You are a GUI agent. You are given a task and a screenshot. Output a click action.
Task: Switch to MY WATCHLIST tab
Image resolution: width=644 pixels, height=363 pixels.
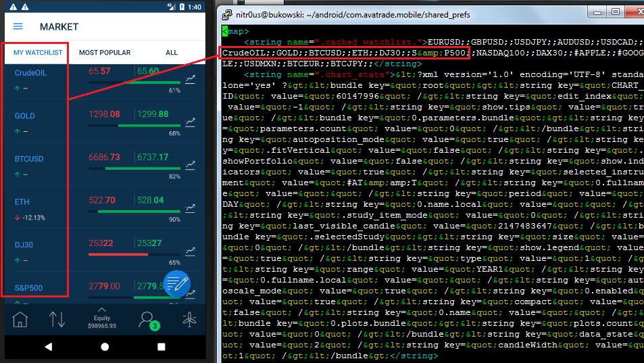[38, 53]
